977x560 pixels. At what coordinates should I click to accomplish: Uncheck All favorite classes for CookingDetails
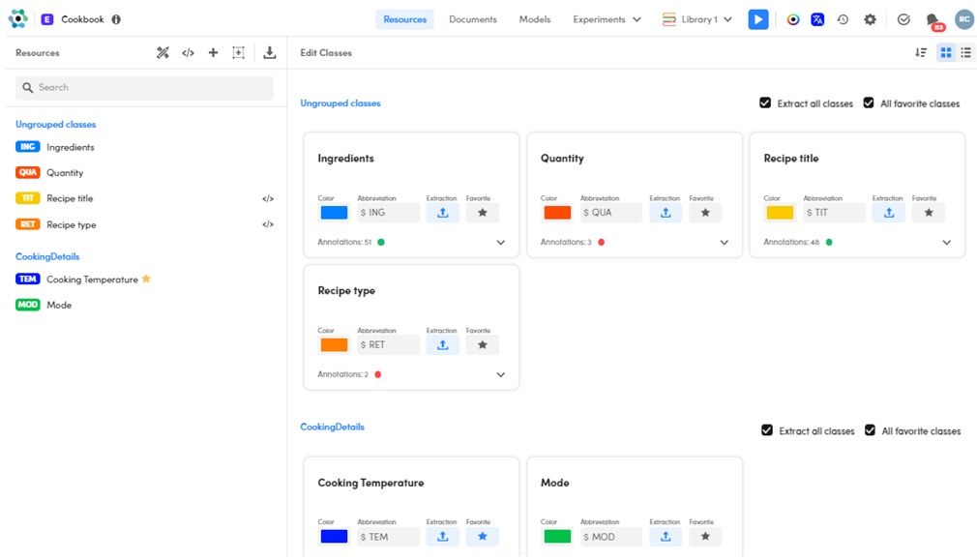click(870, 430)
